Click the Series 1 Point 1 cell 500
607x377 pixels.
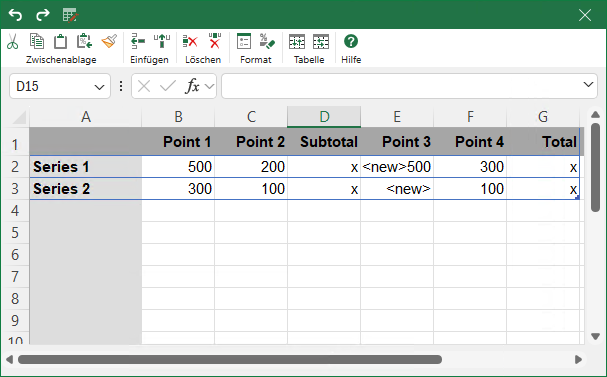[178, 167]
